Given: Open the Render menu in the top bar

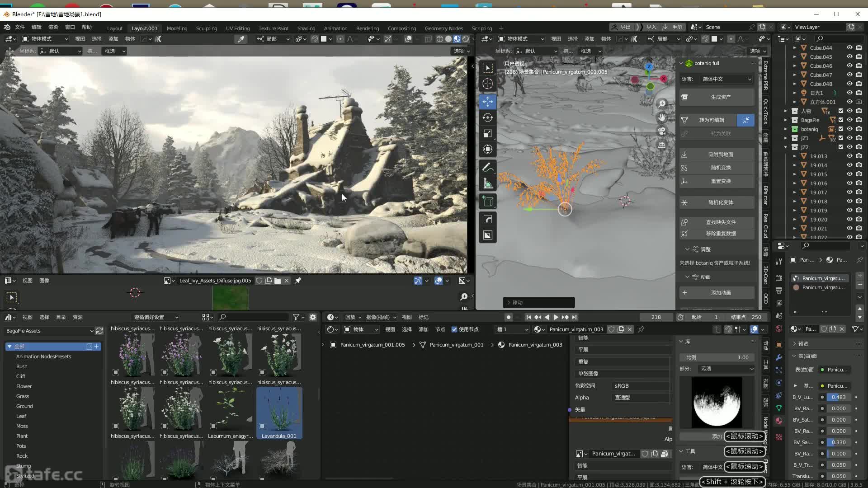Looking at the screenshot, I should 53,27.
